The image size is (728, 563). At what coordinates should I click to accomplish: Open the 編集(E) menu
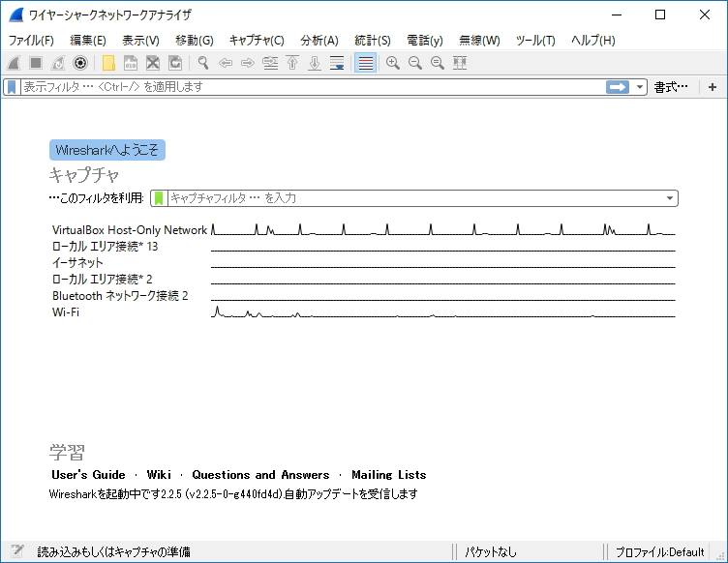pos(88,41)
